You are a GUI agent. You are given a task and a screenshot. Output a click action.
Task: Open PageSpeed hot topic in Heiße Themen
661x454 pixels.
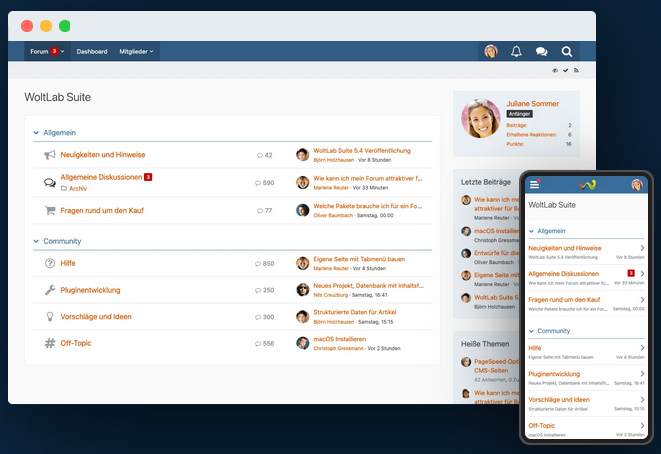click(x=496, y=366)
